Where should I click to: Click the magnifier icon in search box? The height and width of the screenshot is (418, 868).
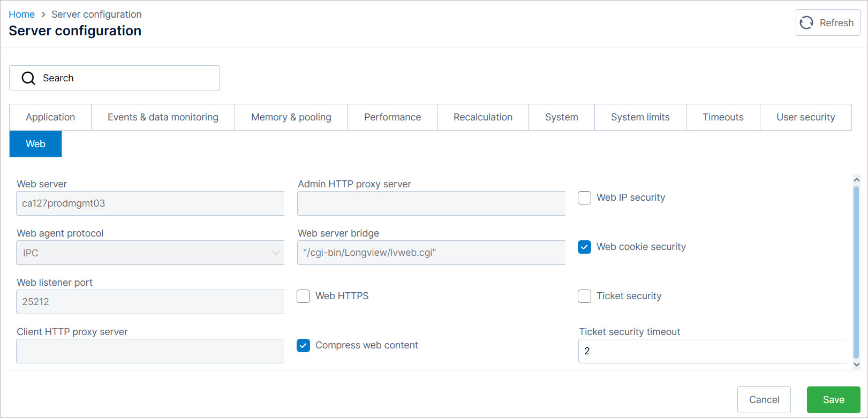[28, 78]
